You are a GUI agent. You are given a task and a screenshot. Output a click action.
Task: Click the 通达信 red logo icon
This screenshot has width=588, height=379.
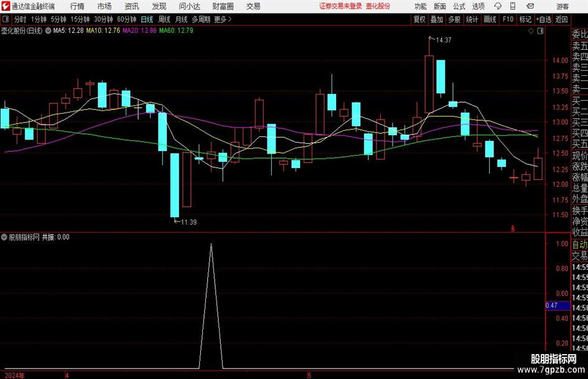click(x=6, y=6)
